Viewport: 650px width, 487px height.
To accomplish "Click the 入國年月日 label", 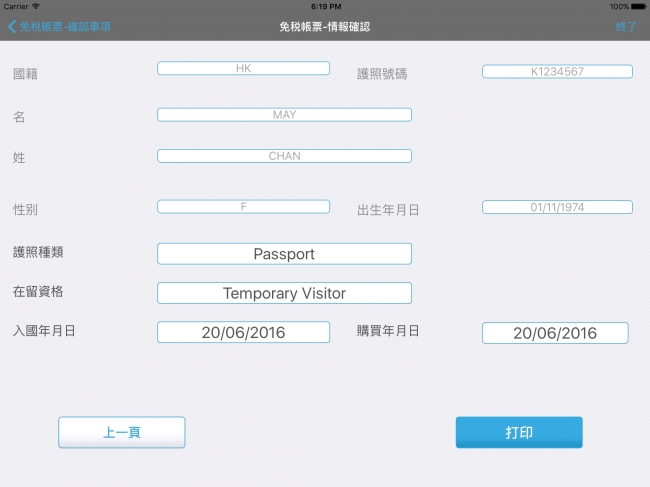I will (x=44, y=331).
